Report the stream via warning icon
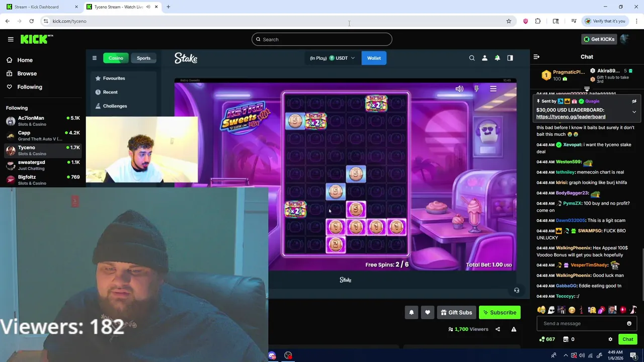Screen dimensions: 644x362 tap(514, 329)
